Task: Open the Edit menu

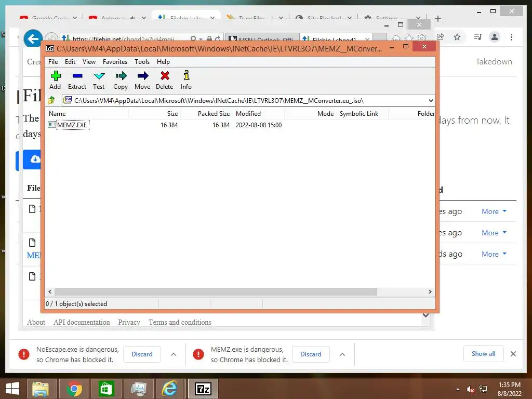Action: 70,62
